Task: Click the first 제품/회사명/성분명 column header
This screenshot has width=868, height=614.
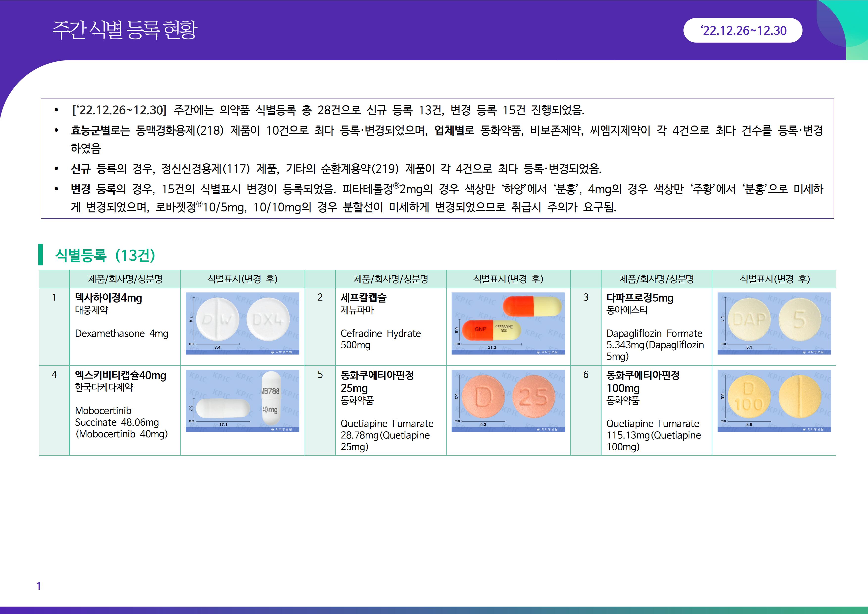Action: click(125, 279)
